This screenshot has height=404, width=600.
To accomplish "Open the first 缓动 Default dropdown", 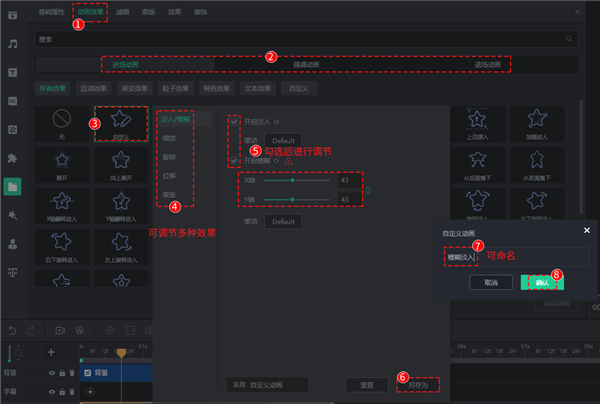I will pos(283,140).
